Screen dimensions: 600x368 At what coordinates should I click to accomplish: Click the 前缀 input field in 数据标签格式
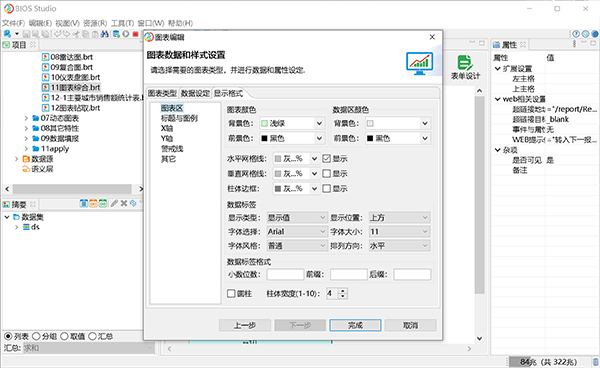(349, 275)
